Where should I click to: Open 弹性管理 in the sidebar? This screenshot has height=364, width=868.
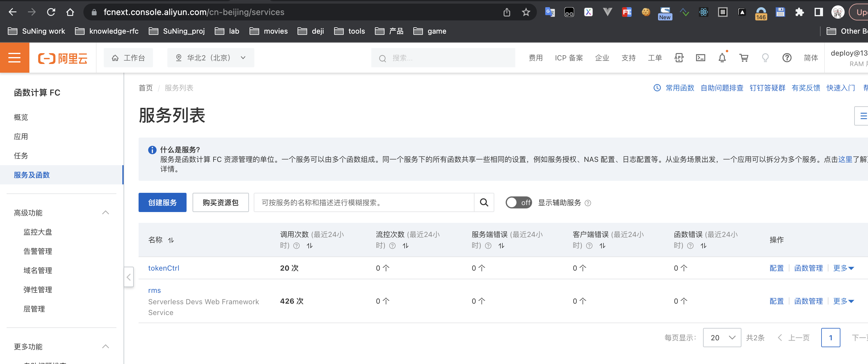pos(38,290)
